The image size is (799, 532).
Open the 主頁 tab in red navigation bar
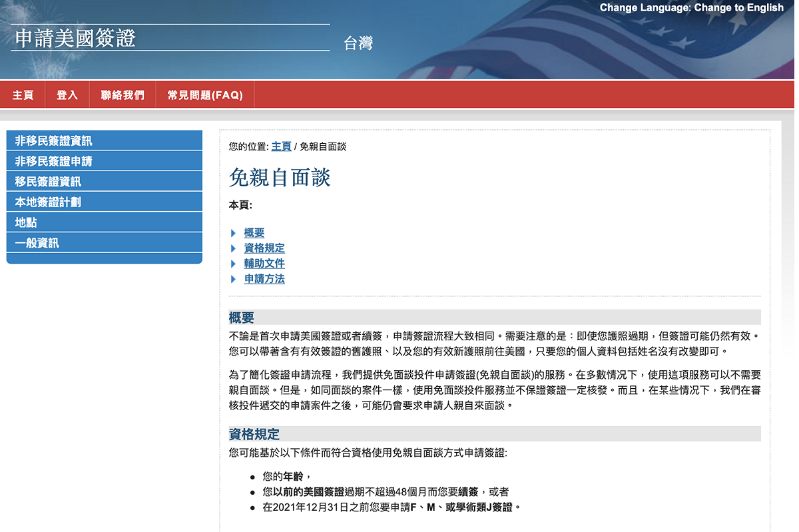coord(23,95)
